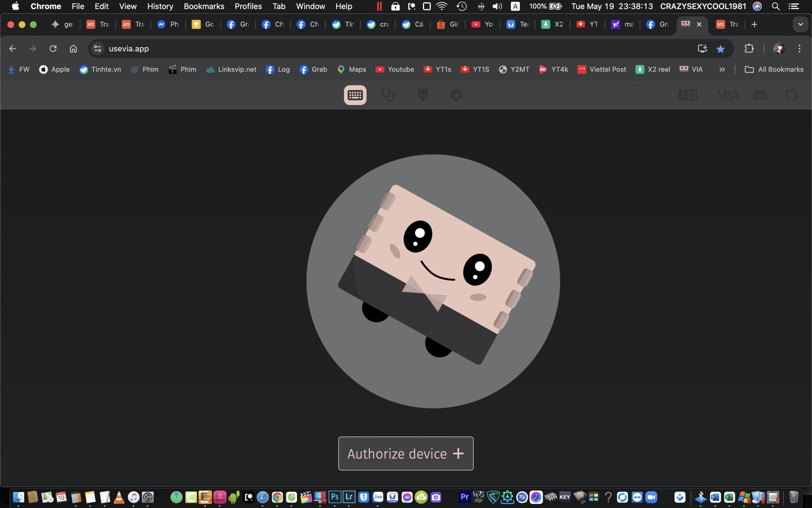Open the VIA Configure keyboard tab

click(355, 95)
